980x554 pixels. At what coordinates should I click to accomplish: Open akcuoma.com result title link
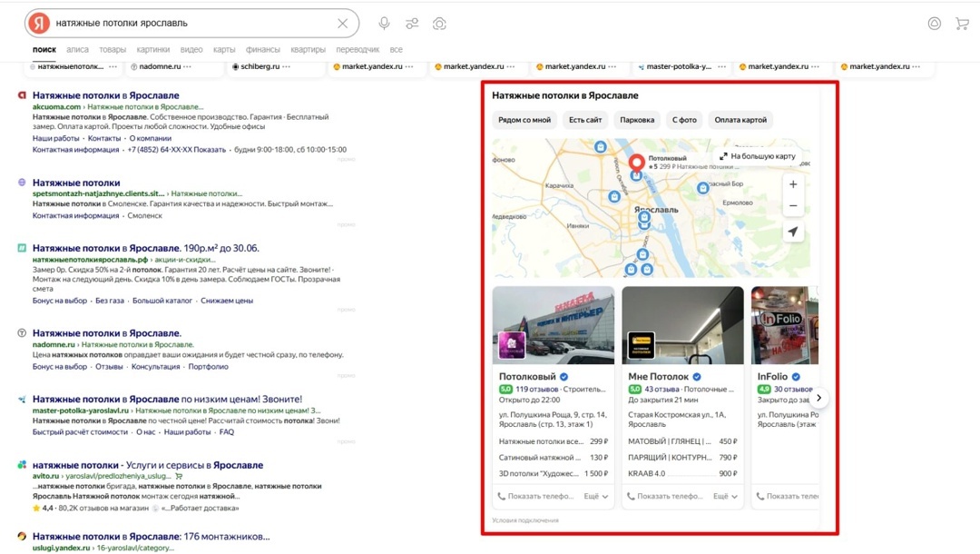[x=105, y=95]
